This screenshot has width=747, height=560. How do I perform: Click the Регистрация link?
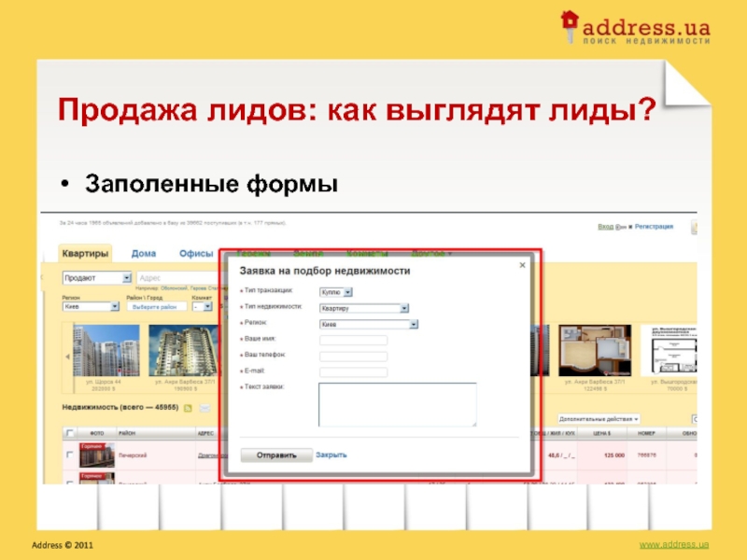tap(654, 227)
